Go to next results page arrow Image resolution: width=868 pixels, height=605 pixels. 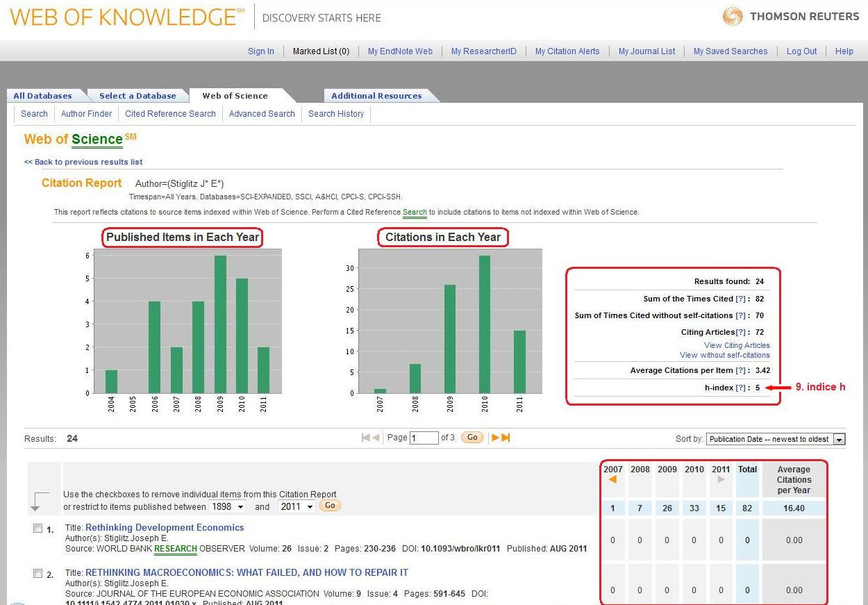tap(495, 438)
